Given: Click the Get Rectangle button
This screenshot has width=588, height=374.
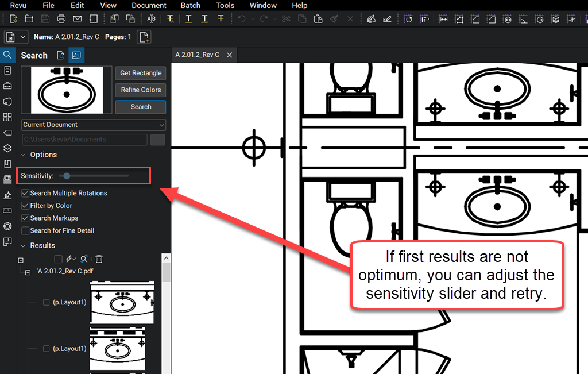Looking at the screenshot, I should coord(140,73).
